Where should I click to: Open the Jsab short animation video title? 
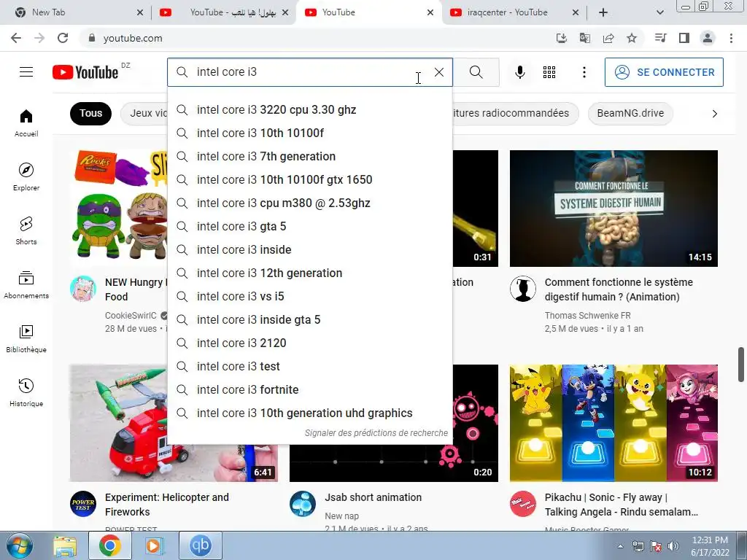coord(373,497)
